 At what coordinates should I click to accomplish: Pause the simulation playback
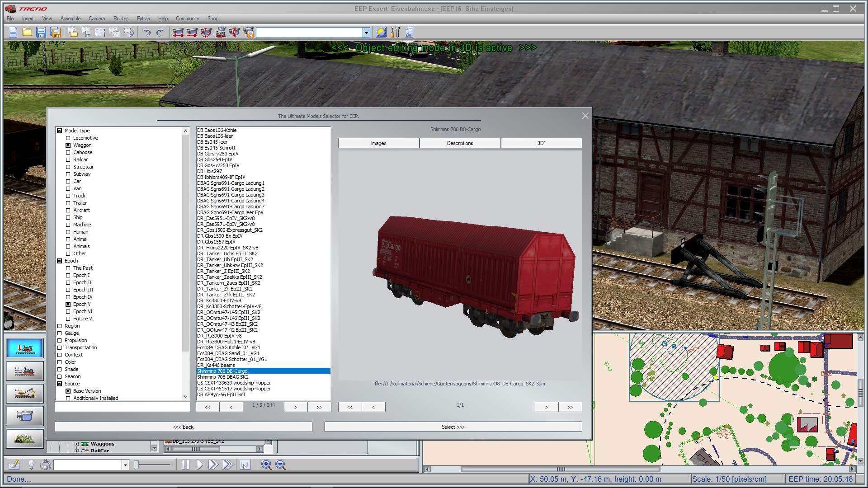tap(186, 464)
